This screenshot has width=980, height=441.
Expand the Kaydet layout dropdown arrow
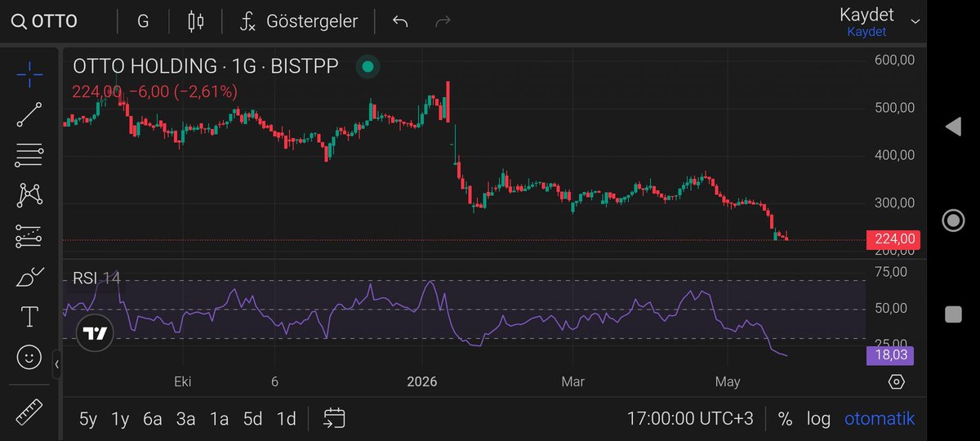(915, 22)
